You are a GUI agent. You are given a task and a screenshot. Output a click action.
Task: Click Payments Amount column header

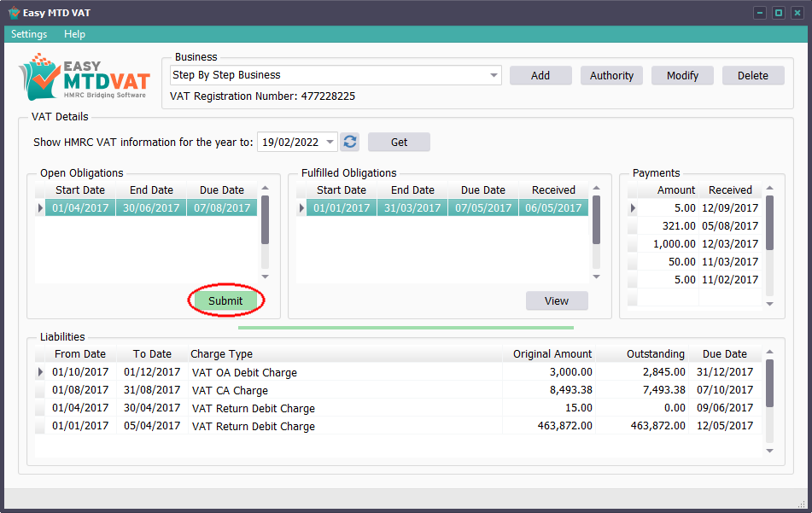point(668,190)
